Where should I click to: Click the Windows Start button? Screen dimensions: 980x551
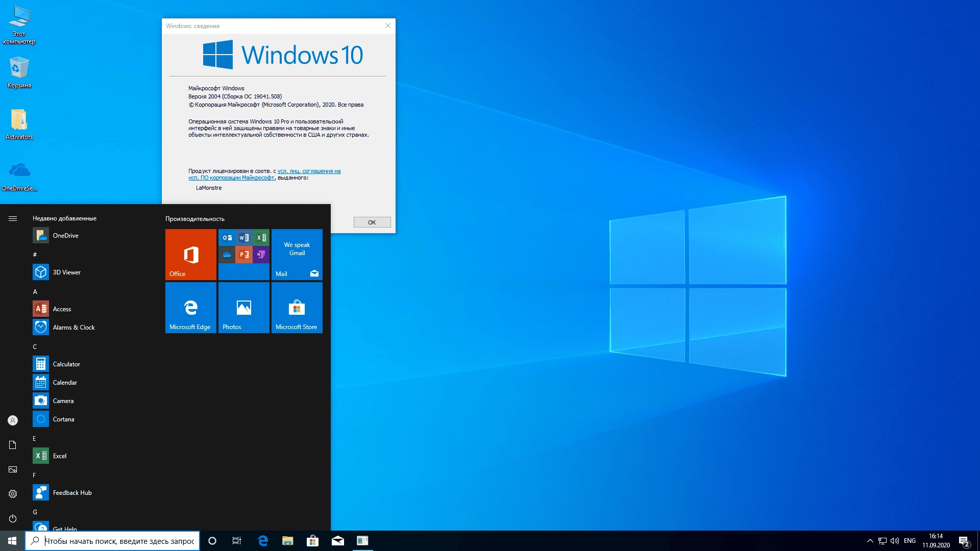pyautogui.click(x=12, y=541)
